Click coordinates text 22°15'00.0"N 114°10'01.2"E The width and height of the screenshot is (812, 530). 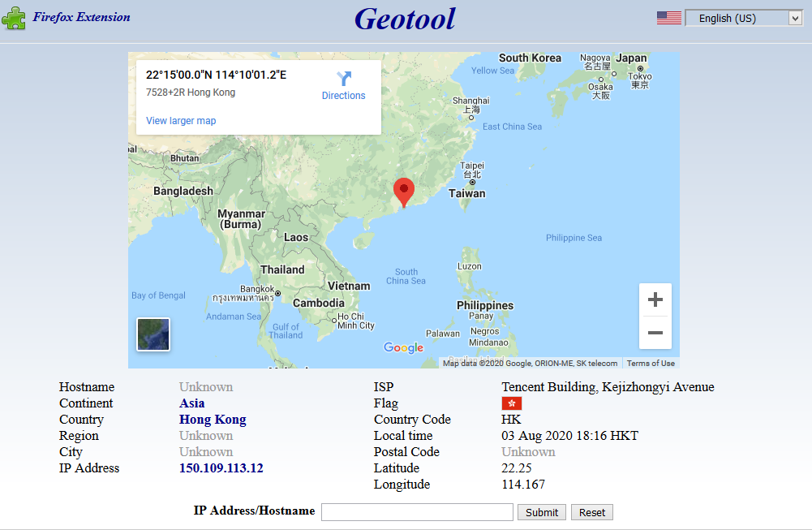point(216,75)
